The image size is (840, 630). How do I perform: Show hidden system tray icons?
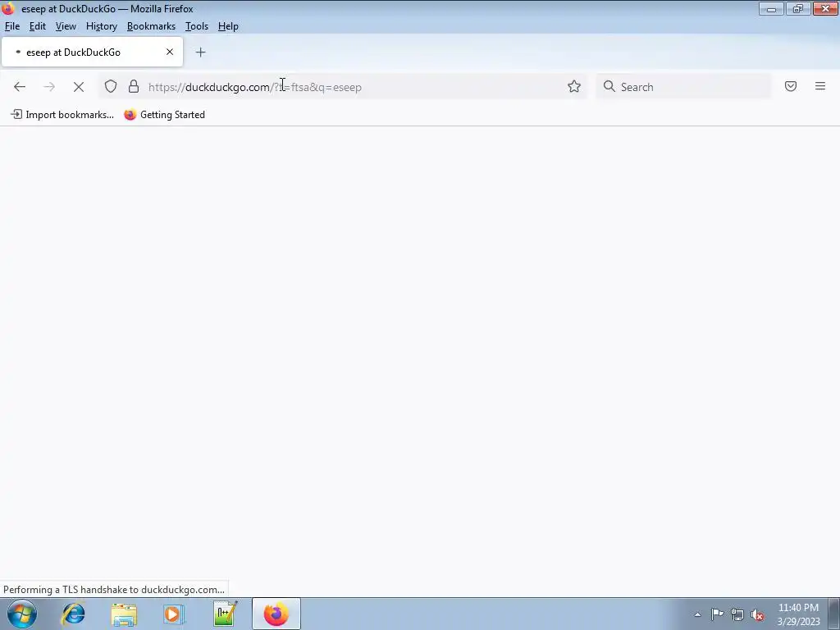pos(697,614)
